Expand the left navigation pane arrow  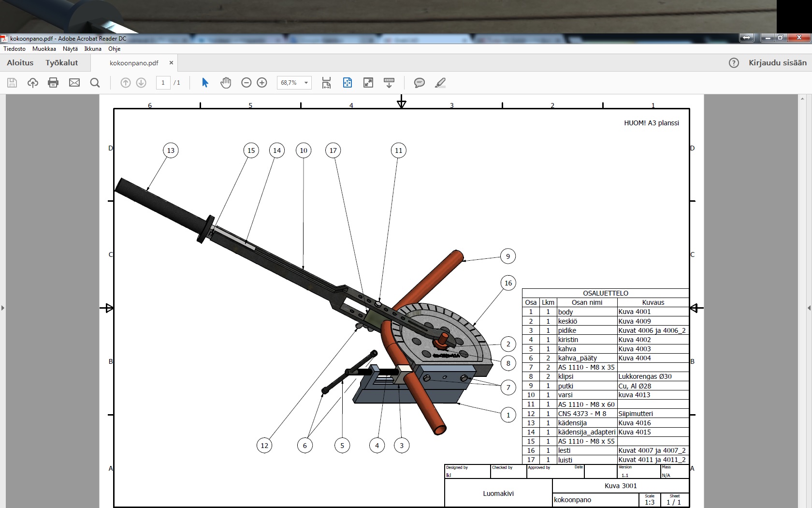tap(3, 308)
